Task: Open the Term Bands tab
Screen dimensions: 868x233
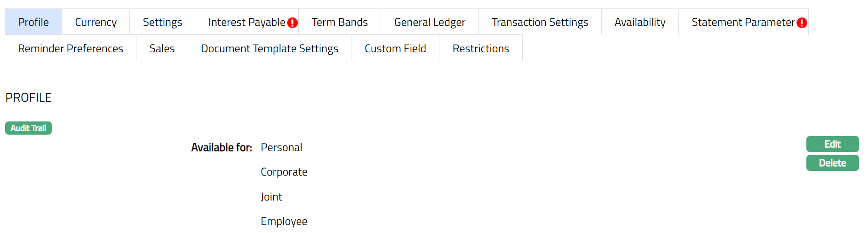Action: click(x=340, y=22)
